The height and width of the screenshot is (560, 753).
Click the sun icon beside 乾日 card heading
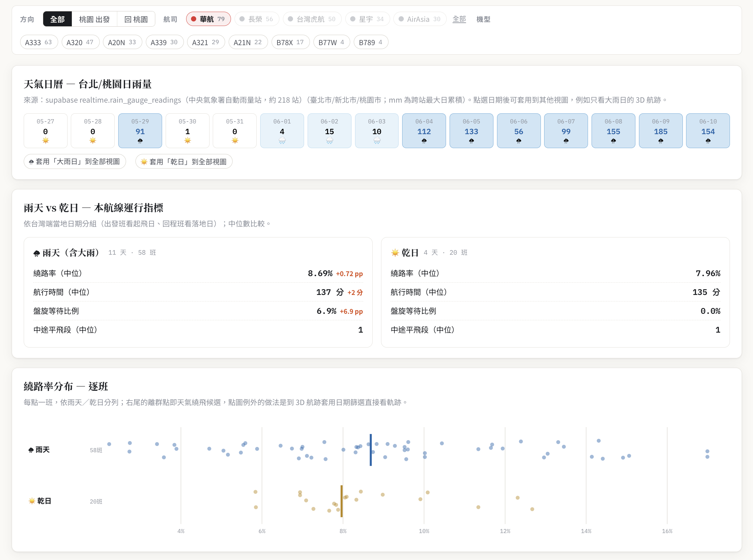[x=395, y=252]
